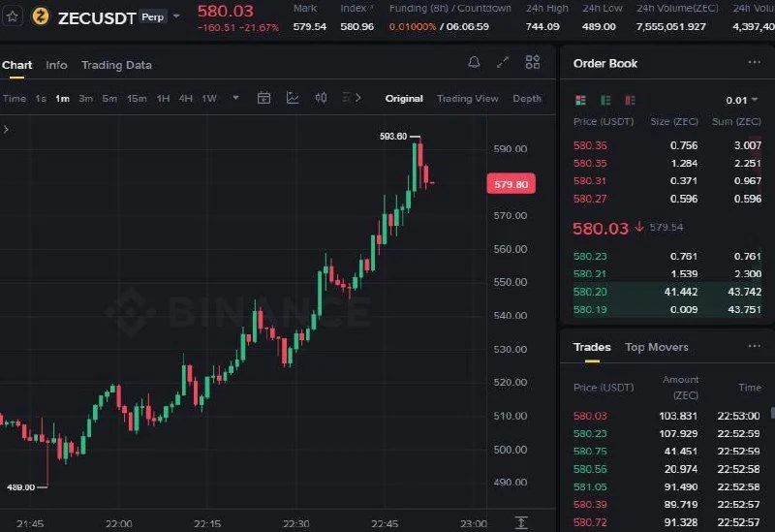
Task: Click the ask price 580.31 row
Action: 667,181
